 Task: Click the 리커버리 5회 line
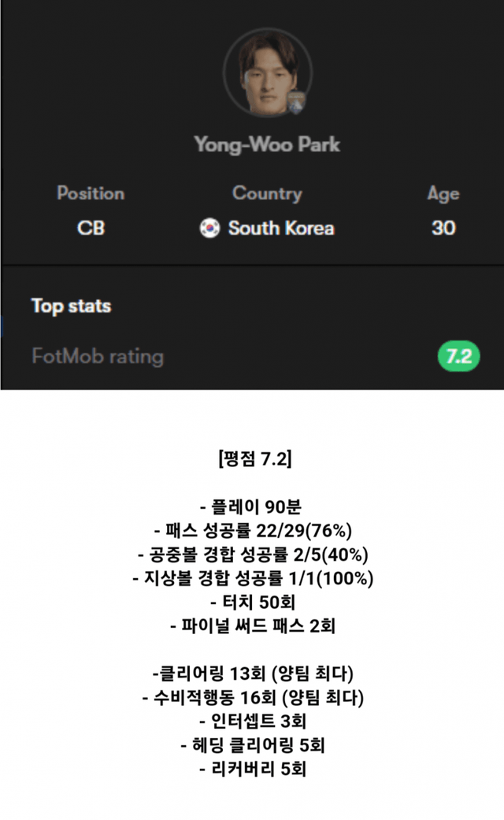[x=253, y=770]
